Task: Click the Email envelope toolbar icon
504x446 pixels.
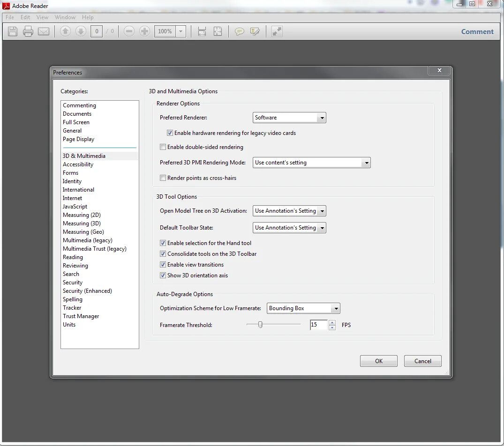Action: coord(44,31)
